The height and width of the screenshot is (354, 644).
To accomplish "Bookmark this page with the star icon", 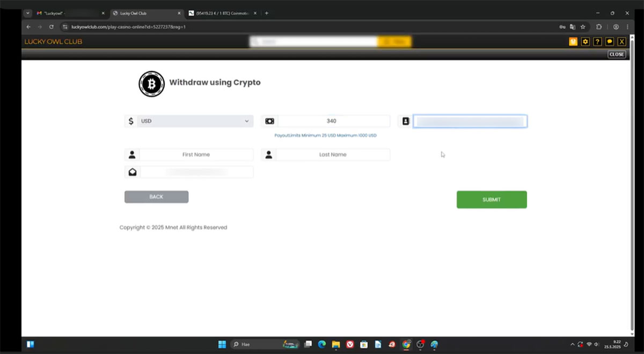I will coord(583,26).
